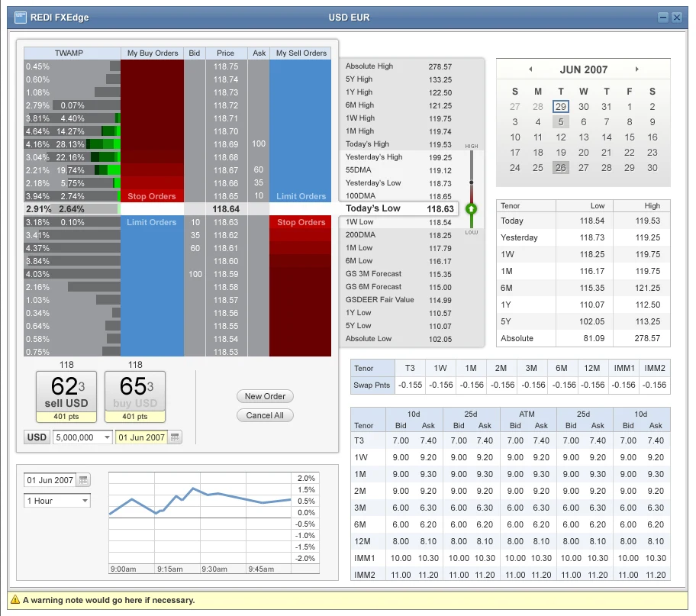Click the 55DMA level entry
The height and width of the screenshot is (616, 696).
(x=398, y=170)
